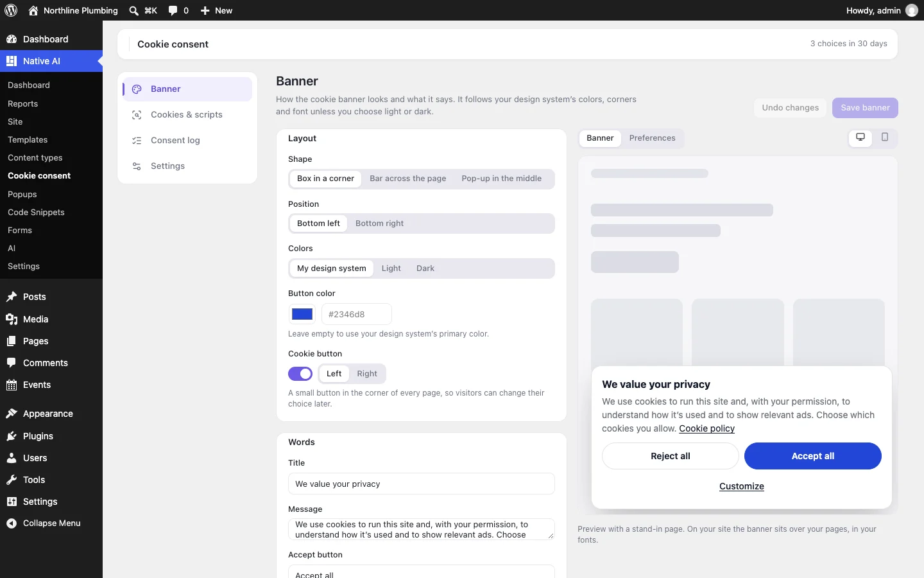Click the Users icon in sidebar
924x578 pixels.
click(12, 458)
